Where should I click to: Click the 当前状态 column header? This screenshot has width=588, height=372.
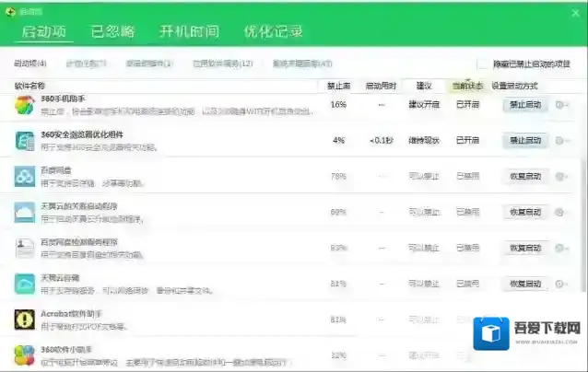pos(467,86)
